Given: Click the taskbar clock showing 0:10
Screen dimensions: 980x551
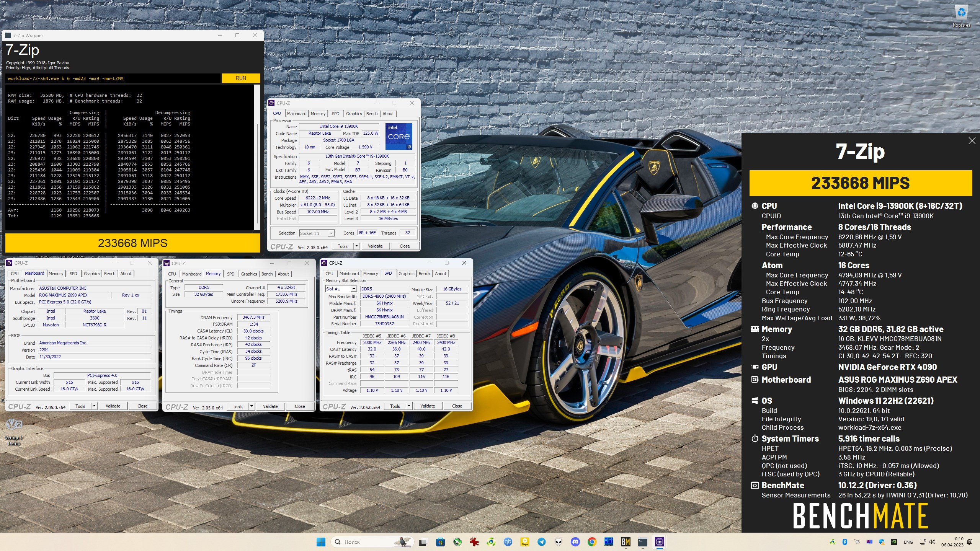Looking at the screenshot, I should point(953,542).
